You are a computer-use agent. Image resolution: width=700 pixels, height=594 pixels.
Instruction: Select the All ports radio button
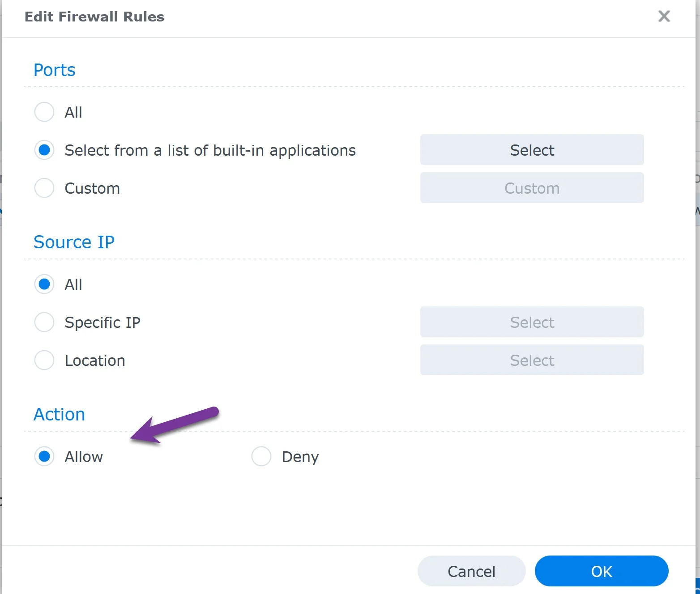coord(44,112)
